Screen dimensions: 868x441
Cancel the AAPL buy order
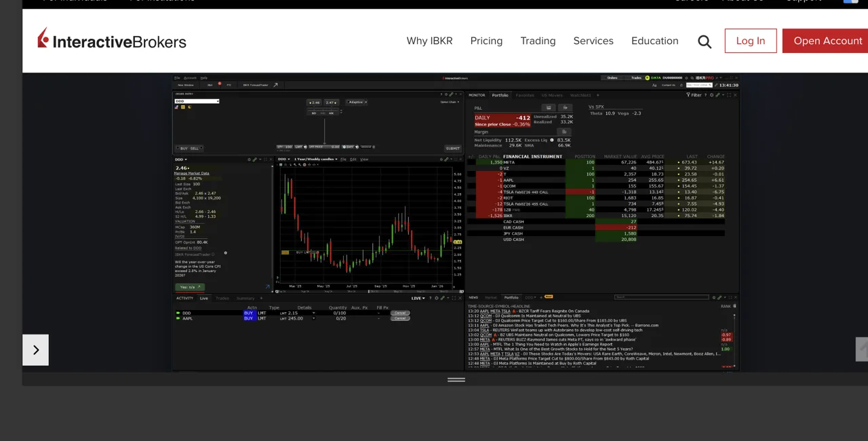coord(400,318)
